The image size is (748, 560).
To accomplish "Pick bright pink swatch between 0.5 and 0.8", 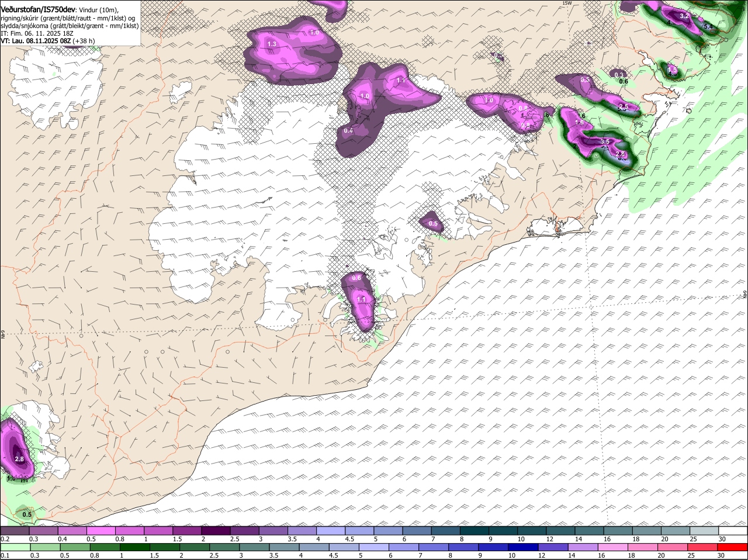I will point(101,531).
